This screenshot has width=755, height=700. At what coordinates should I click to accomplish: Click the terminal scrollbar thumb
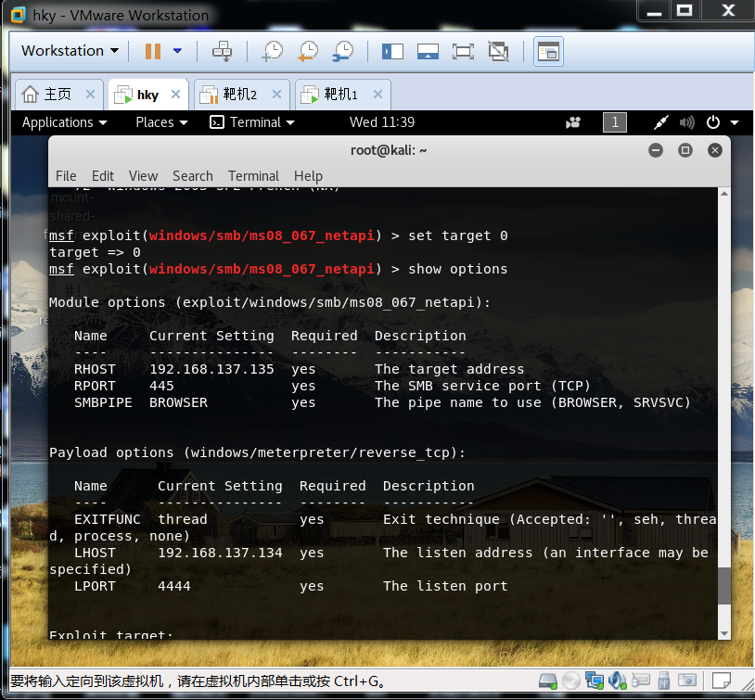pyautogui.click(x=723, y=585)
